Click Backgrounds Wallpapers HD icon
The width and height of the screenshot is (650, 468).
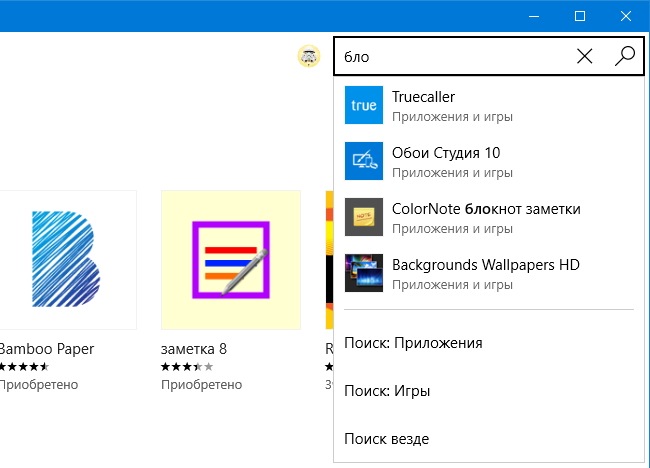364,273
